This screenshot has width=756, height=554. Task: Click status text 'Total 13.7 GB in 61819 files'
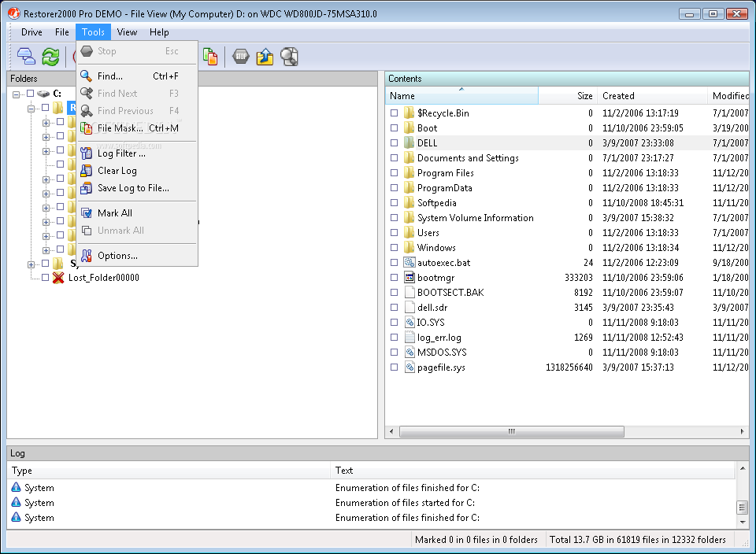(637, 540)
